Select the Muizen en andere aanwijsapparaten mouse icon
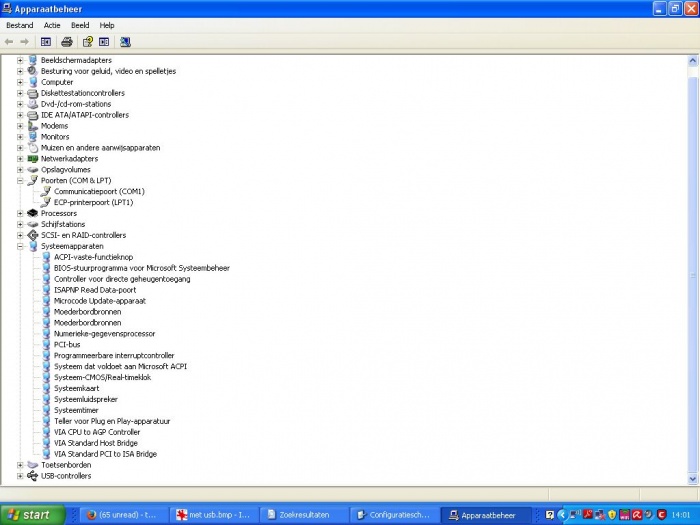The image size is (700, 525). pos(33,148)
